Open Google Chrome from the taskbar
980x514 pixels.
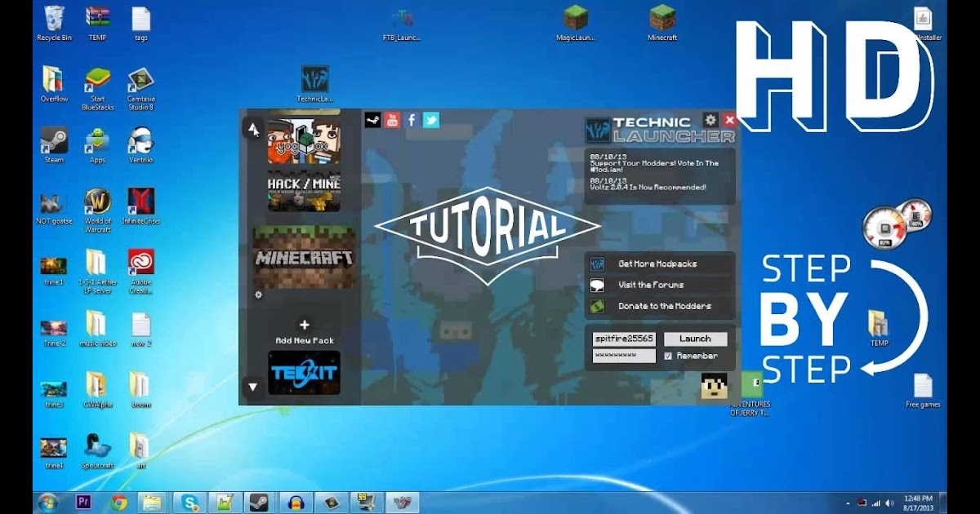click(119, 503)
